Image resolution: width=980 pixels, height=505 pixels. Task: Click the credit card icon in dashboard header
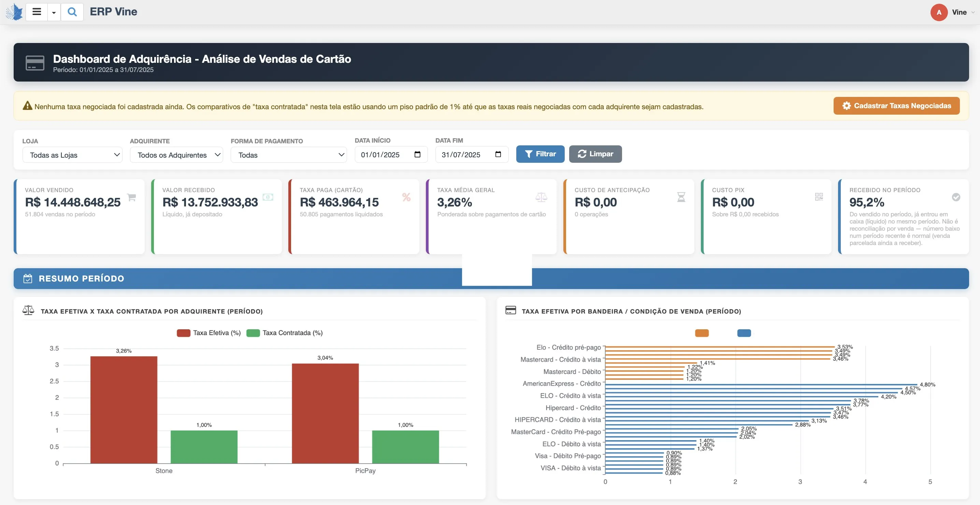pyautogui.click(x=35, y=63)
